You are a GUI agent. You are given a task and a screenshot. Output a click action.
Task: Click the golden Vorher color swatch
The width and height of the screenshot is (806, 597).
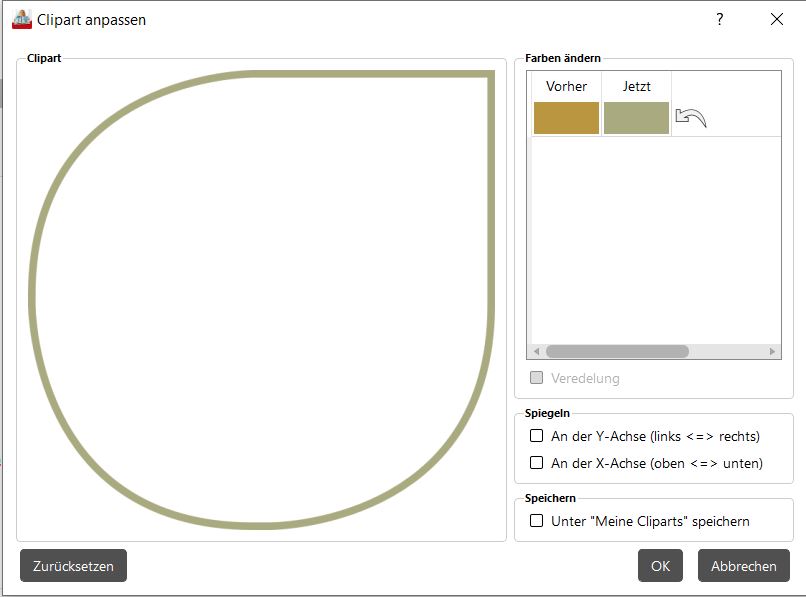566,118
